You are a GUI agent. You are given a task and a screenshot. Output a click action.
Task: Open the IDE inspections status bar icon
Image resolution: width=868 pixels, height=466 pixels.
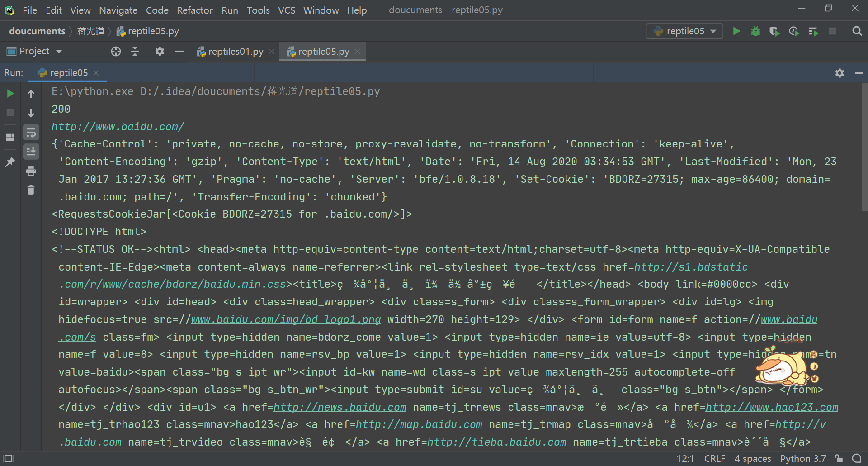point(857,459)
